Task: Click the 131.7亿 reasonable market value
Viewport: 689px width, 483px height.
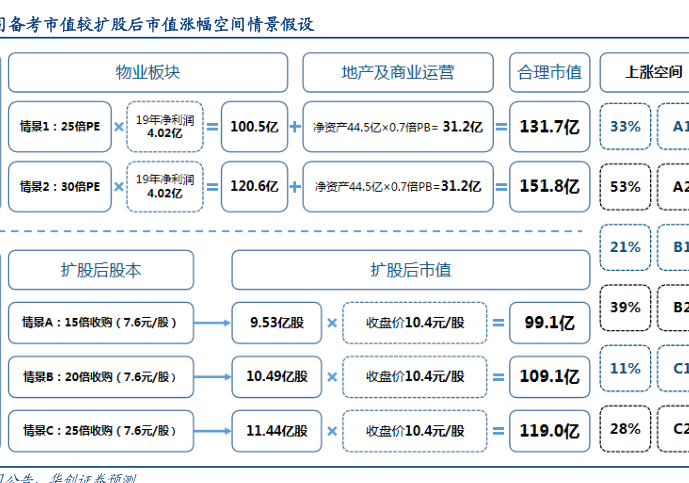Action: point(549,127)
